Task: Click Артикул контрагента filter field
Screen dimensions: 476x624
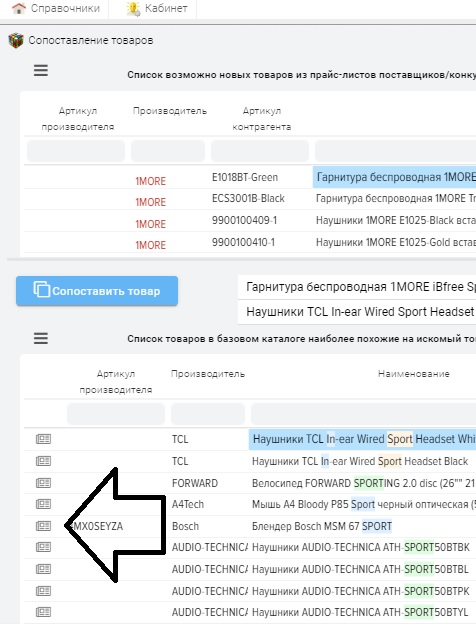Action: (x=260, y=151)
